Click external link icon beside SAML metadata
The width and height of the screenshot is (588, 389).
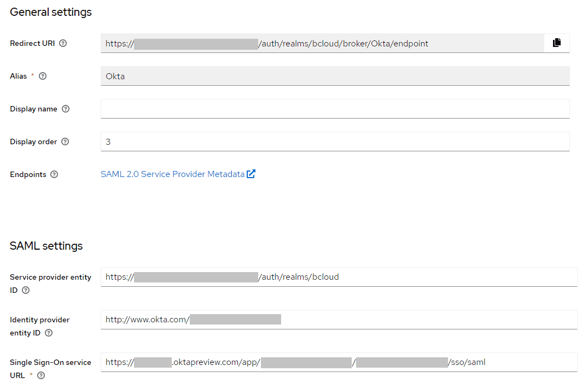(251, 174)
